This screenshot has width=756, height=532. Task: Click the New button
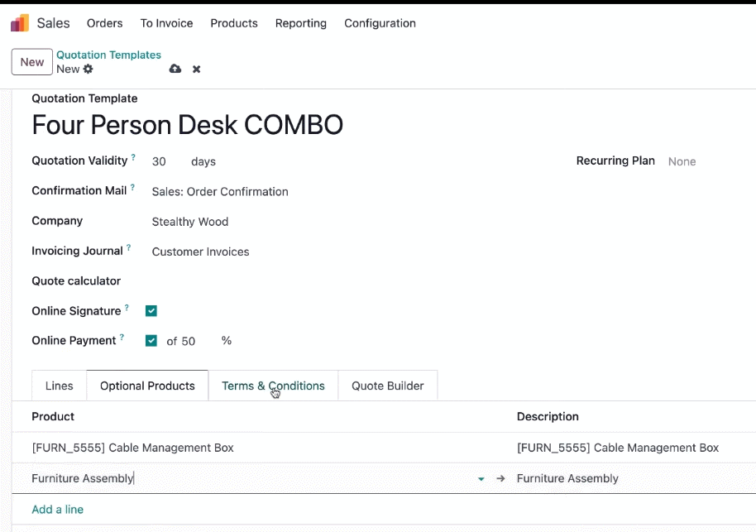(31, 62)
